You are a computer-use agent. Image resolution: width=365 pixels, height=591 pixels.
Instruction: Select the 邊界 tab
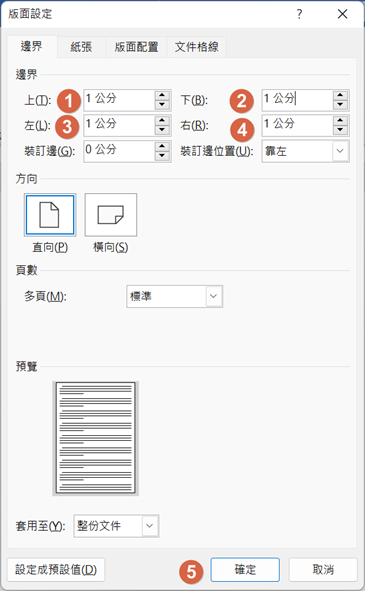32,46
